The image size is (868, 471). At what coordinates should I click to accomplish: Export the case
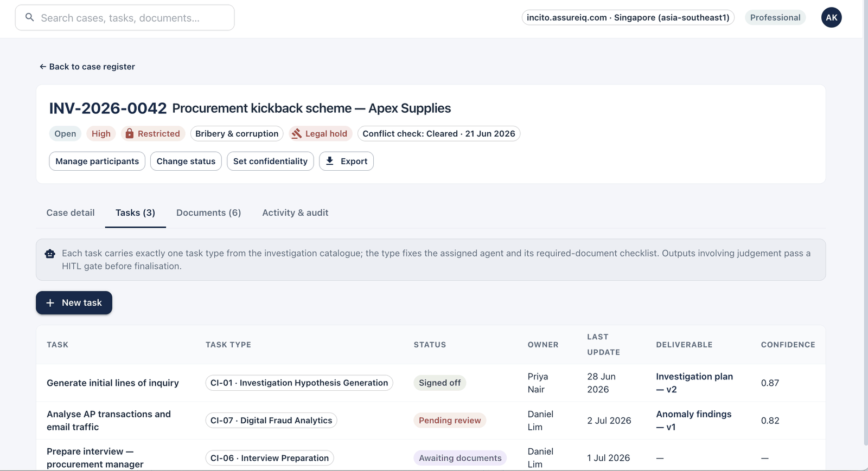346,161
